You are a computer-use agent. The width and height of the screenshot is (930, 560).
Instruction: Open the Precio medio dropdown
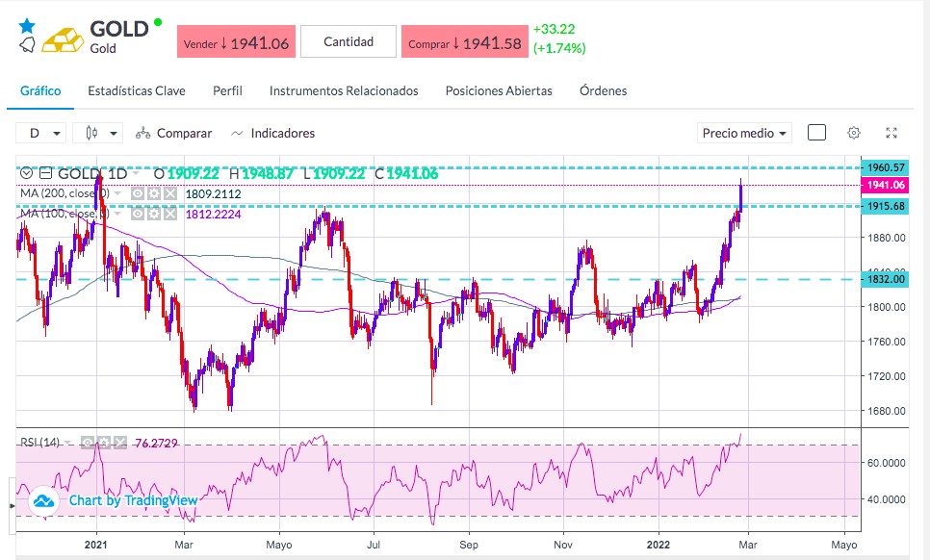pyautogui.click(x=744, y=134)
